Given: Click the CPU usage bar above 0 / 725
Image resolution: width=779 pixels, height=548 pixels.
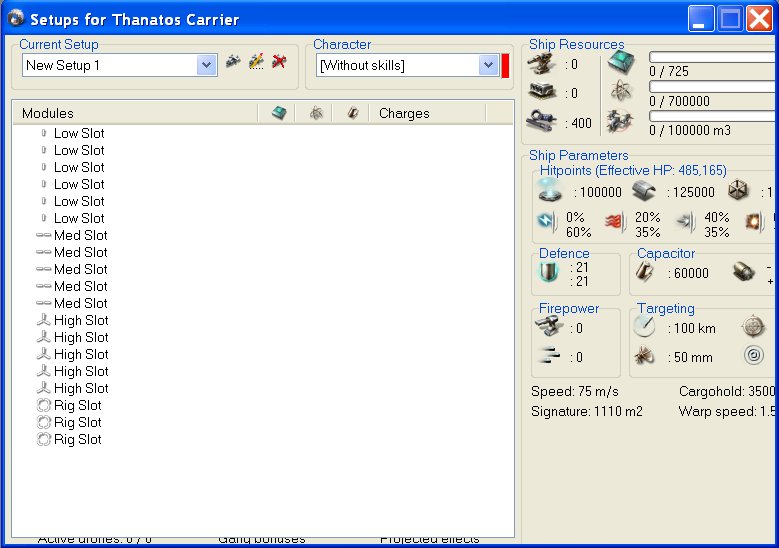Looking at the screenshot, I should coord(714,57).
